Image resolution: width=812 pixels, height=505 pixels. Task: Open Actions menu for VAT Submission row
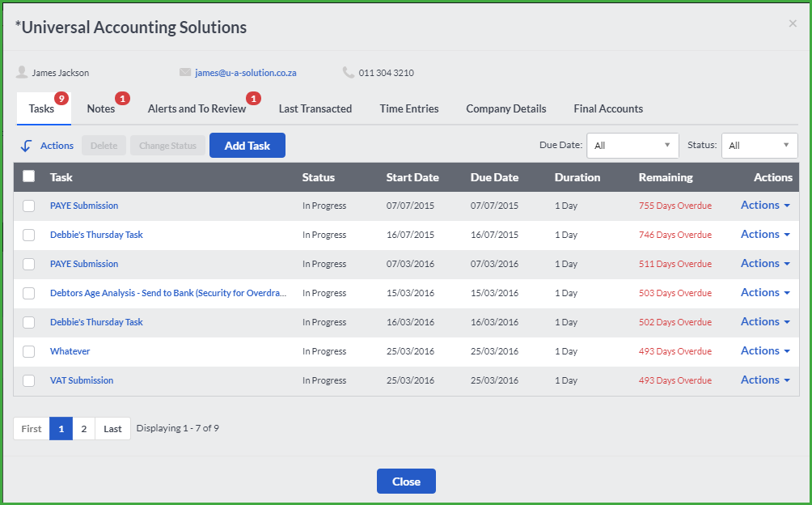(765, 380)
